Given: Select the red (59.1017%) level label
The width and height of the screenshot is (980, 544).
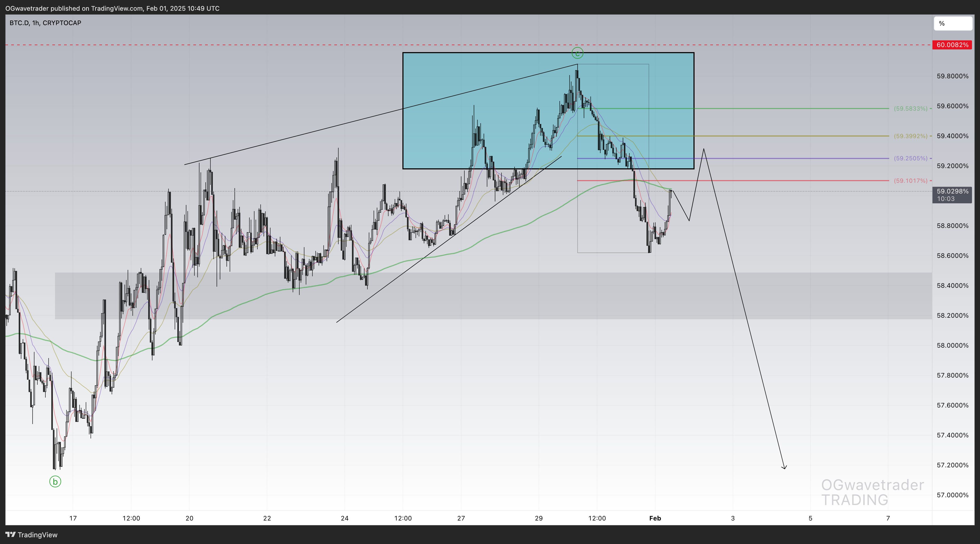Looking at the screenshot, I should tap(911, 180).
